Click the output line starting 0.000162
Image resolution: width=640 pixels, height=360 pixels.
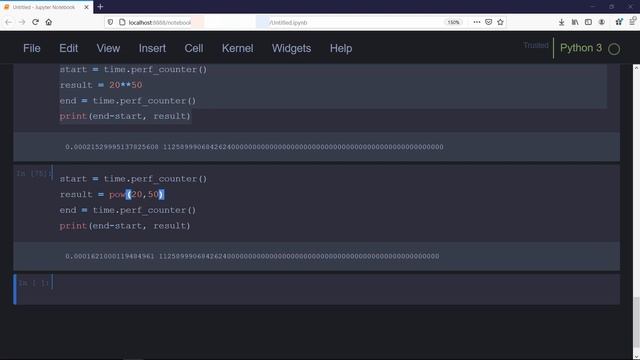coord(252,256)
